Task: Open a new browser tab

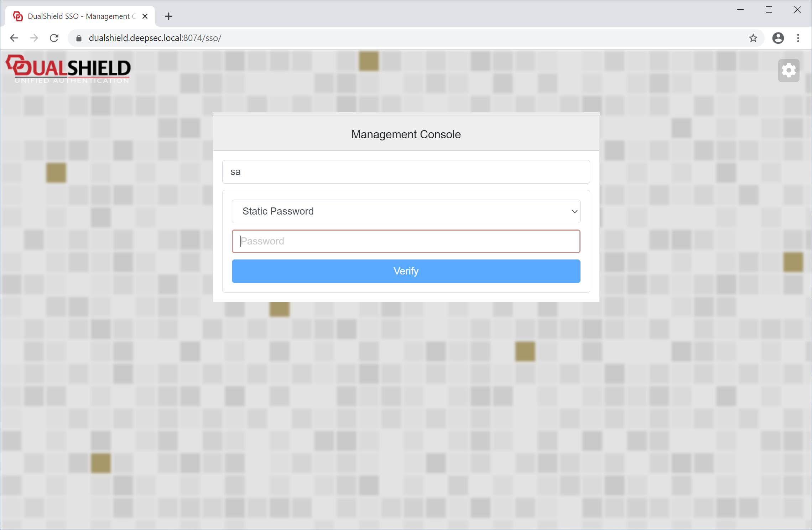Action: 168,16
